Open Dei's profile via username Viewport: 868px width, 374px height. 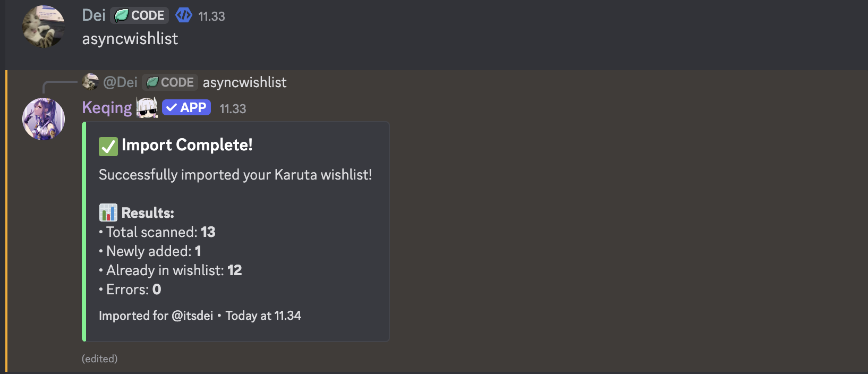tap(93, 15)
